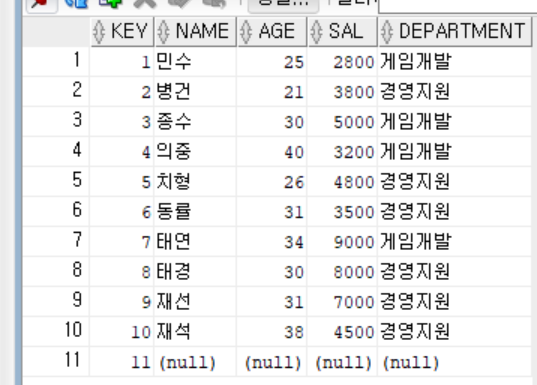The width and height of the screenshot is (537, 385).
Task: Select age cell 40
Action: [x=272, y=152]
